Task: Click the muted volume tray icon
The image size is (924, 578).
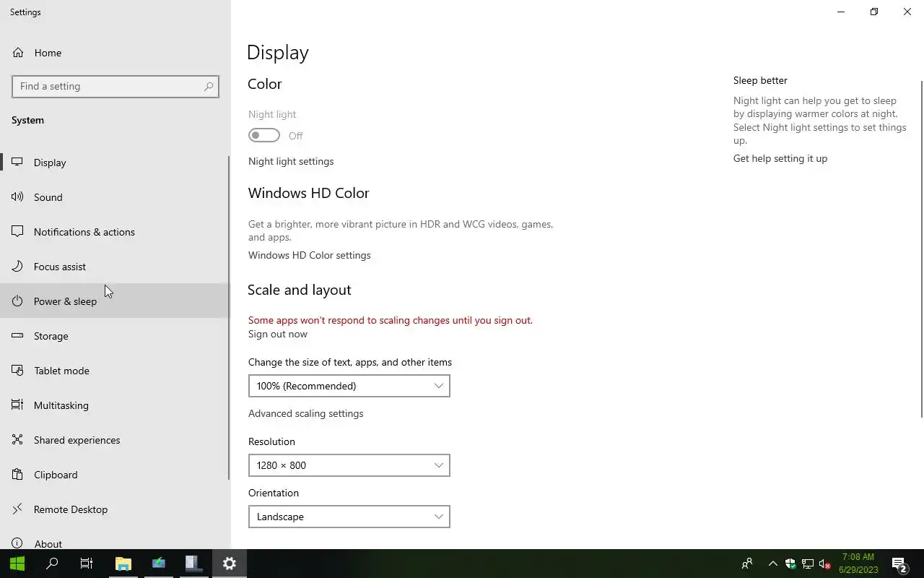Action: [x=825, y=564]
